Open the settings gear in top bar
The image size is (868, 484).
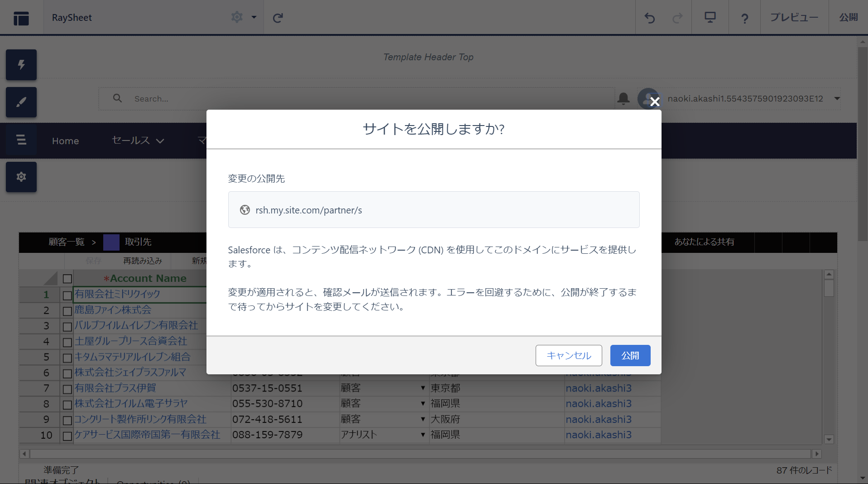237,17
